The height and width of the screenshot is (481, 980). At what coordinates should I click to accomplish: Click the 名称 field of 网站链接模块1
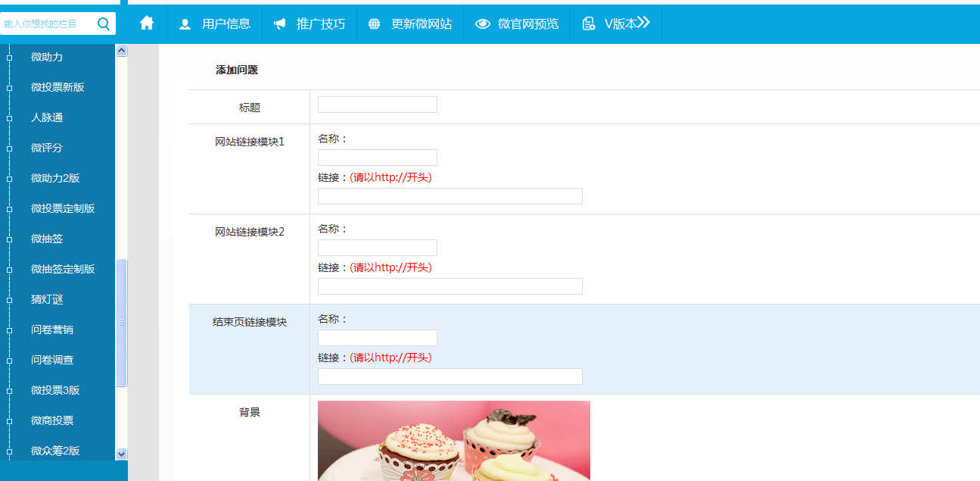click(x=378, y=158)
